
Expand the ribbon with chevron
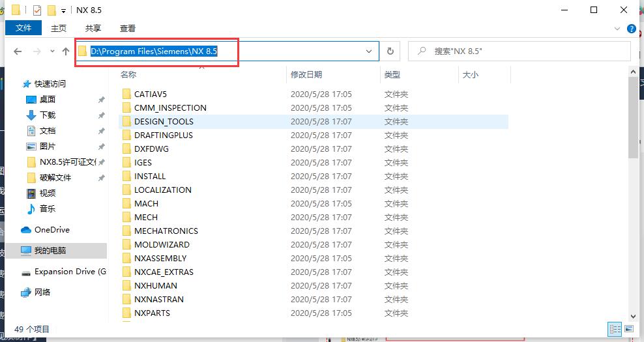tap(617, 29)
